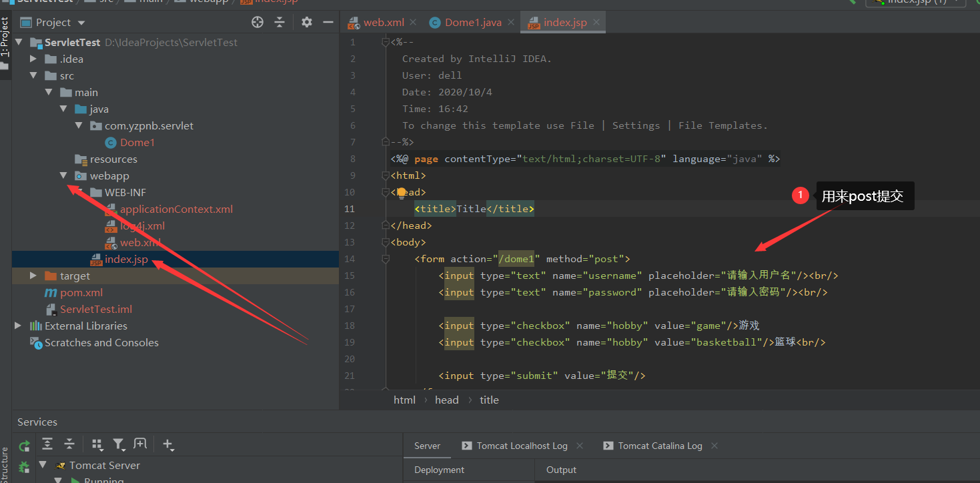Open the filter menu in Services
The height and width of the screenshot is (483, 980).
pyautogui.click(x=119, y=444)
